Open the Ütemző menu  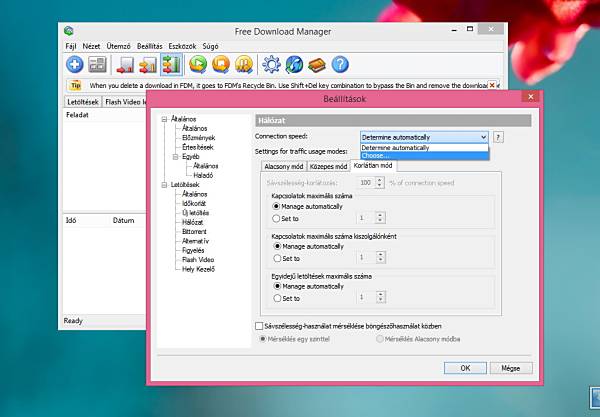click(118, 46)
